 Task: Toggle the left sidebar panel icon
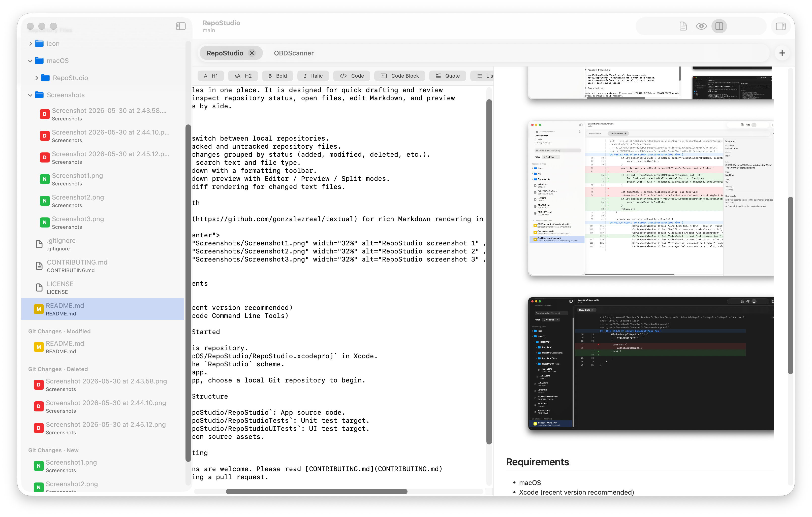(181, 26)
